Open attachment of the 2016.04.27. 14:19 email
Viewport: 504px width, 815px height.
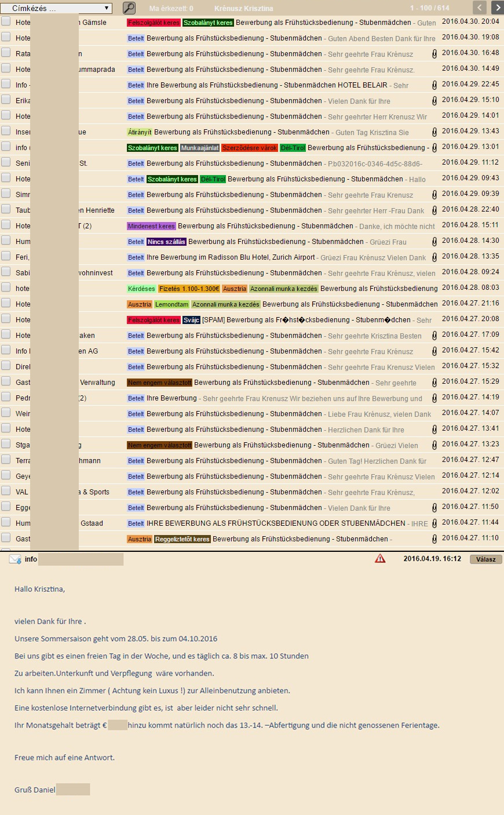tap(434, 398)
